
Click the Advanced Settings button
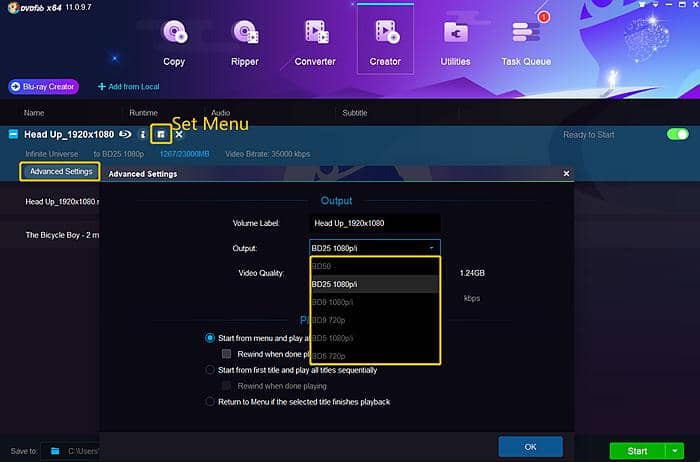coord(60,171)
